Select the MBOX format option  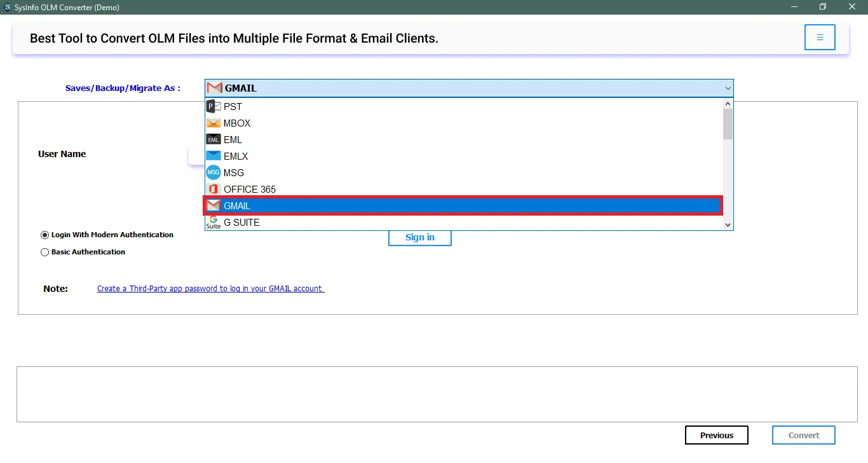point(464,123)
